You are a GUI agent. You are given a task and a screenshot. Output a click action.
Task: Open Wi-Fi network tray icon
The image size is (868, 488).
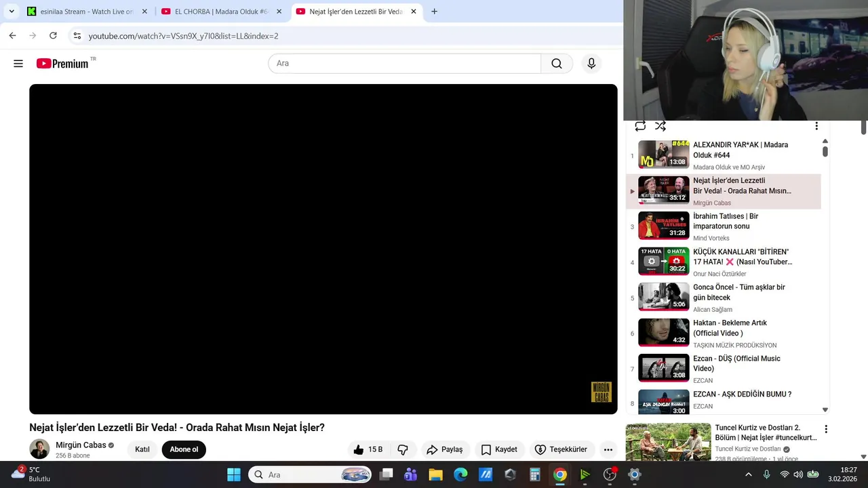tap(785, 474)
